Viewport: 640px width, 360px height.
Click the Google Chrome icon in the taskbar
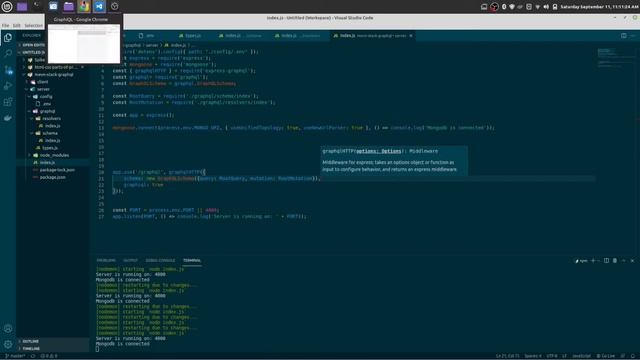pos(84,6)
